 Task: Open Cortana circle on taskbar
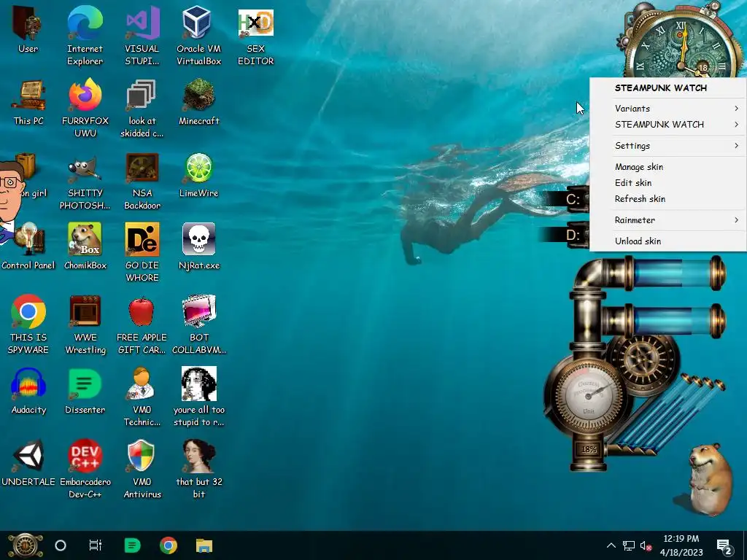tap(61, 545)
